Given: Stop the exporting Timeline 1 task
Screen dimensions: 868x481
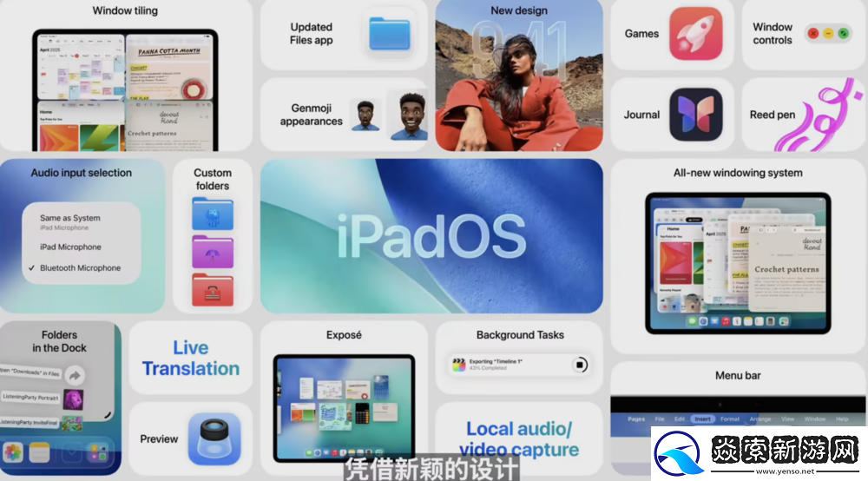Looking at the screenshot, I should pos(580,365).
